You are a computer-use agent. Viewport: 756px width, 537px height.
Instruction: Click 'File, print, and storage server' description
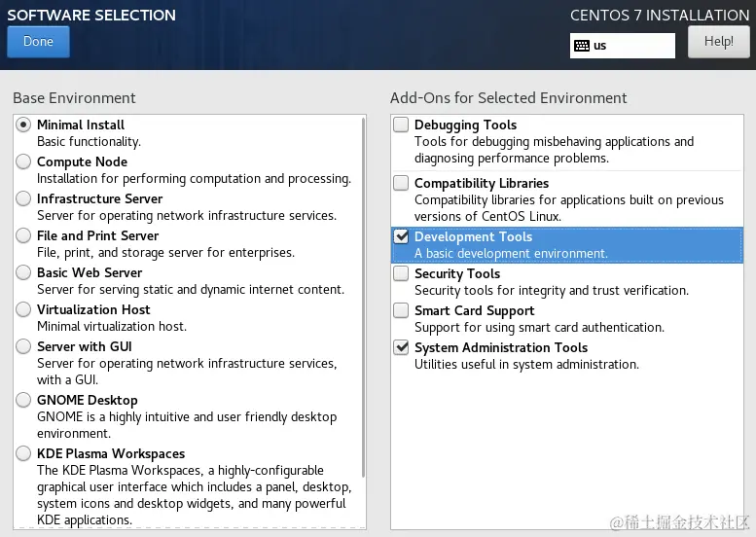(165, 253)
